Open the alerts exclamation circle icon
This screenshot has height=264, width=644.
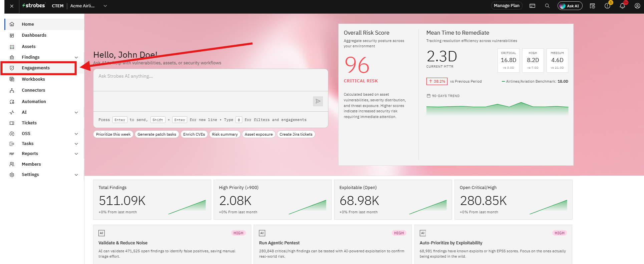click(607, 6)
